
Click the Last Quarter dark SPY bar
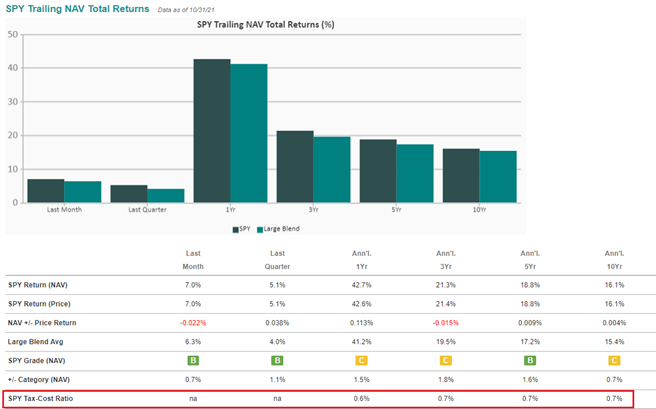pos(129,194)
